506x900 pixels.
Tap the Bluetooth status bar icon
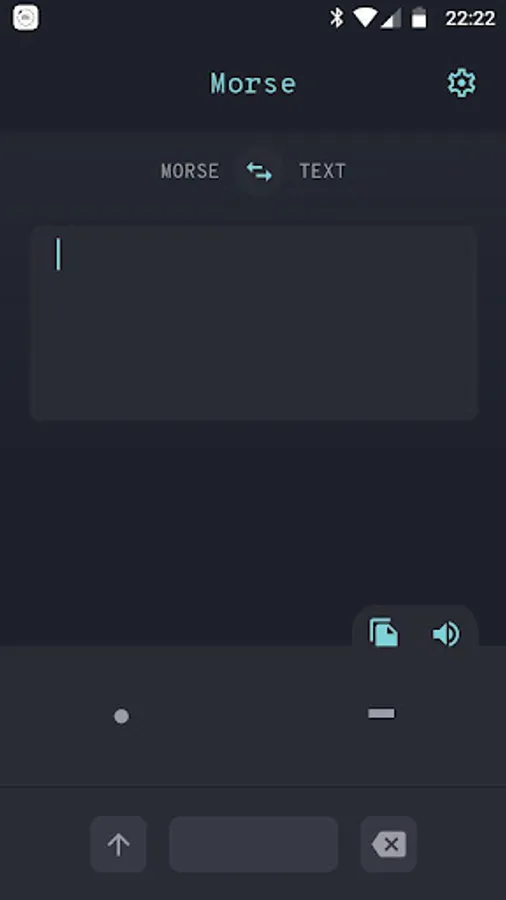pyautogui.click(x=336, y=18)
